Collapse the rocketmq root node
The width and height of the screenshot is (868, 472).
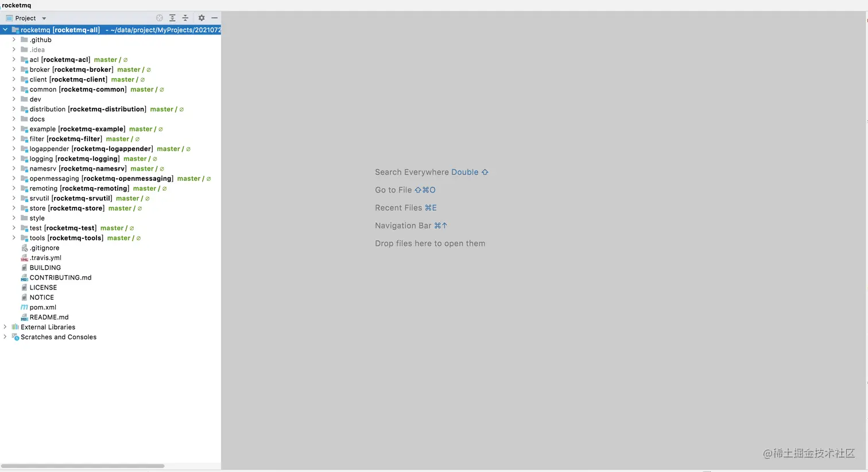[x=5, y=30]
